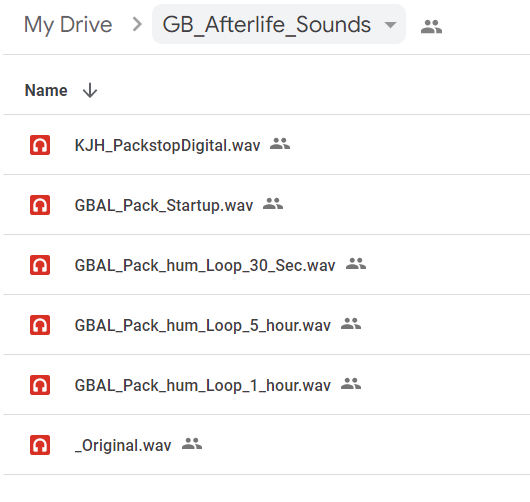Click the breadcrumb chevron after My Drive
The width and height of the screenshot is (530, 502).
click(137, 24)
